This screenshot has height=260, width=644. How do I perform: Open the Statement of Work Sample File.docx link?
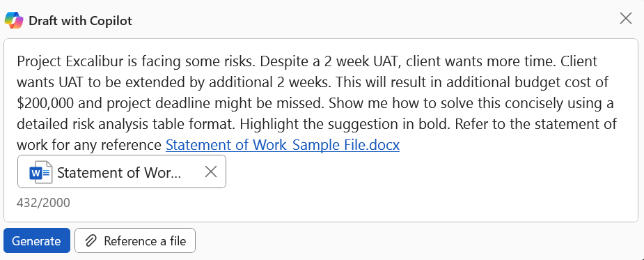[283, 145]
